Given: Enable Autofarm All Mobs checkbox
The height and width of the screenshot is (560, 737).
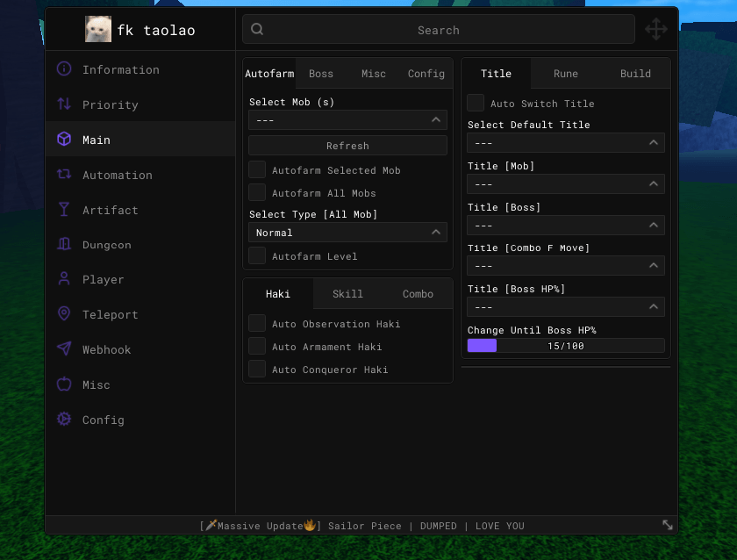Looking at the screenshot, I should click(x=257, y=192).
